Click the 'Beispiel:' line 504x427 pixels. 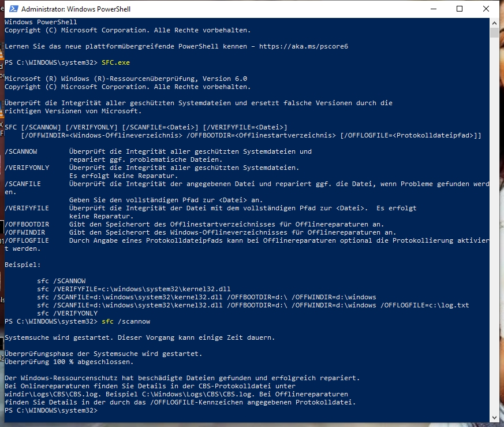[23, 265]
